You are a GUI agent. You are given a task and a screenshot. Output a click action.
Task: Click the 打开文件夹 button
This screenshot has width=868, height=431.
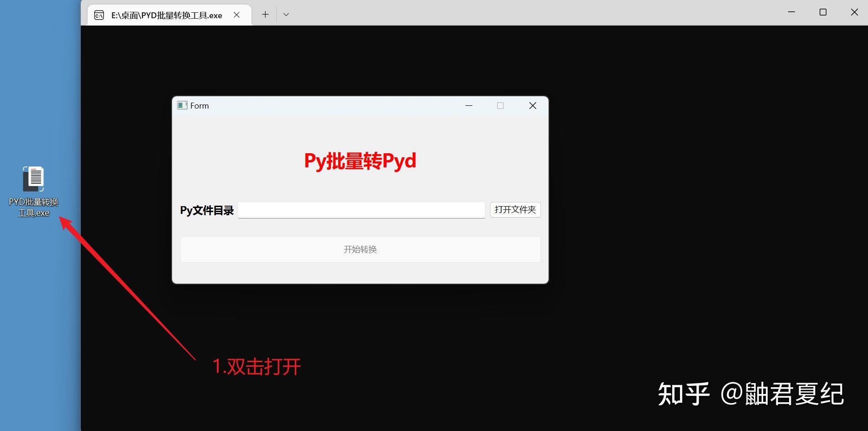[515, 210]
